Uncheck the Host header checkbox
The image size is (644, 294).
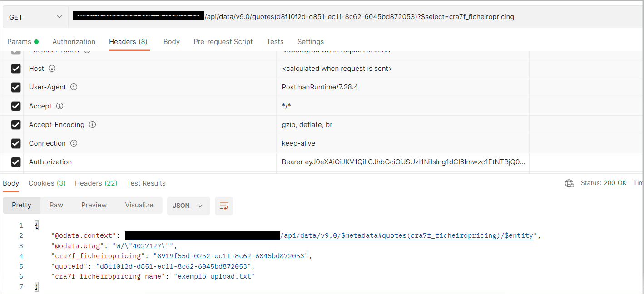point(16,69)
